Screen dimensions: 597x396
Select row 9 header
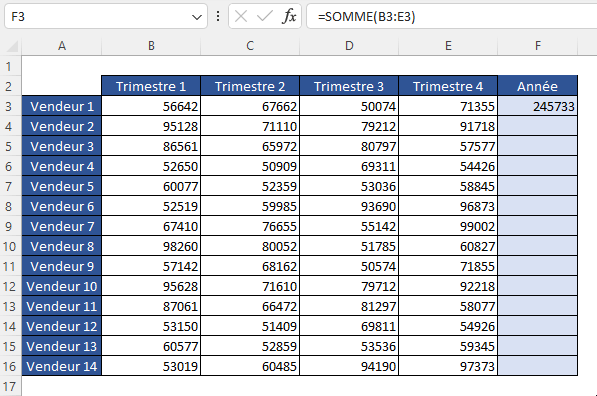pyautogui.click(x=9, y=227)
